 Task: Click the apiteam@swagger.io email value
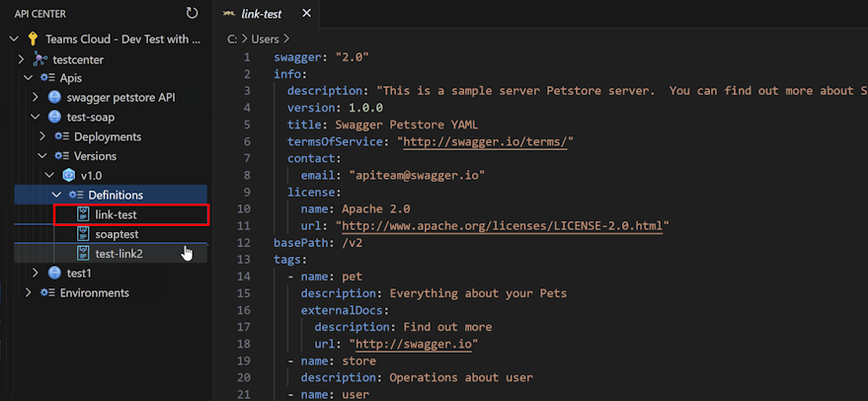tap(418, 176)
